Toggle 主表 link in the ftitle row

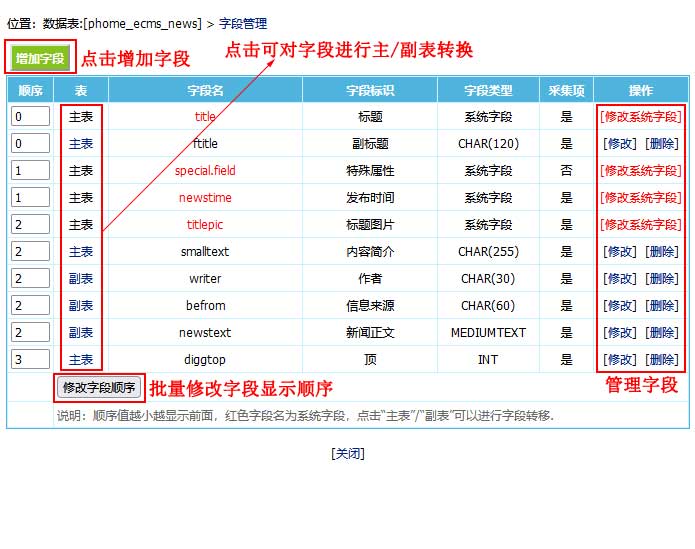[81, 144]
